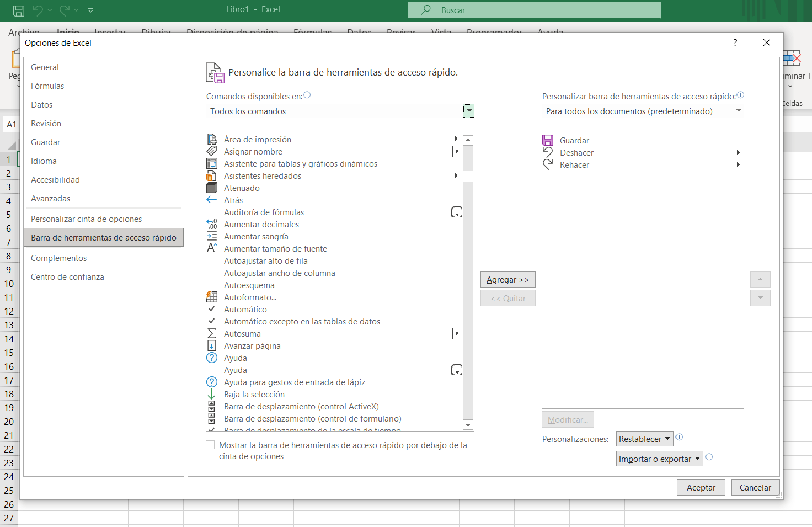Click the Guardar floppy icon in right list
812x527 pixels.
coord(548,141)
